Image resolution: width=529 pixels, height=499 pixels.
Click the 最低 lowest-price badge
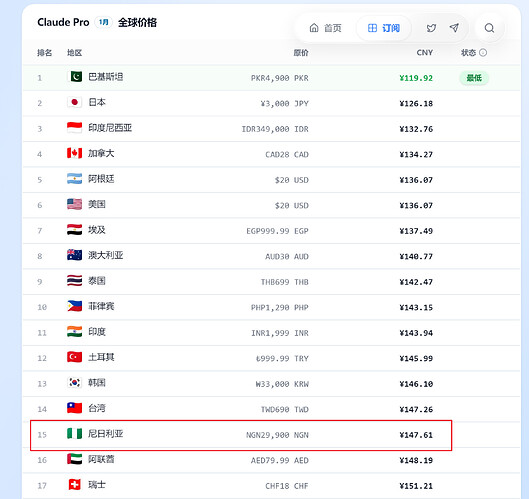474,78
